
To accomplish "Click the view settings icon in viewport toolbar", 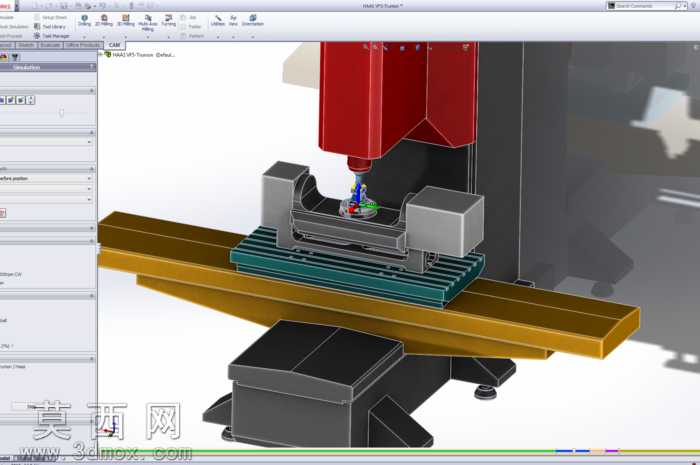I will pyautogui.click(x=465, y=47).
